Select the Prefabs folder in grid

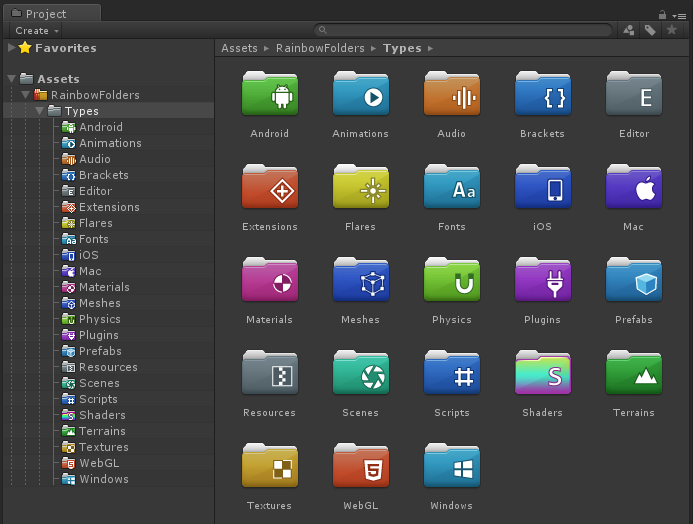[x=634, y=280]
